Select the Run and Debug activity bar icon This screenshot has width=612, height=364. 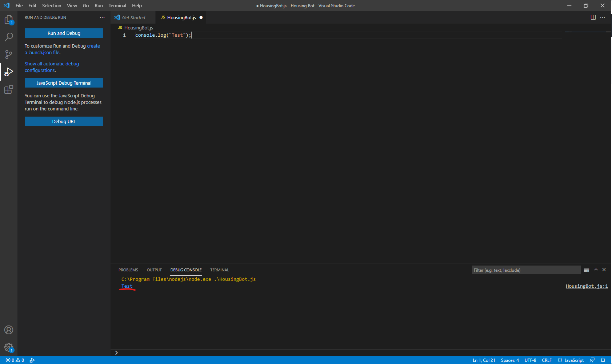tap(9, 72)
